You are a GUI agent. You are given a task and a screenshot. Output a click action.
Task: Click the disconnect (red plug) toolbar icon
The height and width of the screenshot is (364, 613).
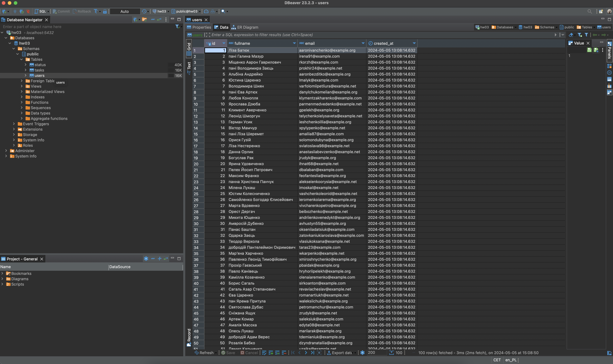tap(28, 11)
